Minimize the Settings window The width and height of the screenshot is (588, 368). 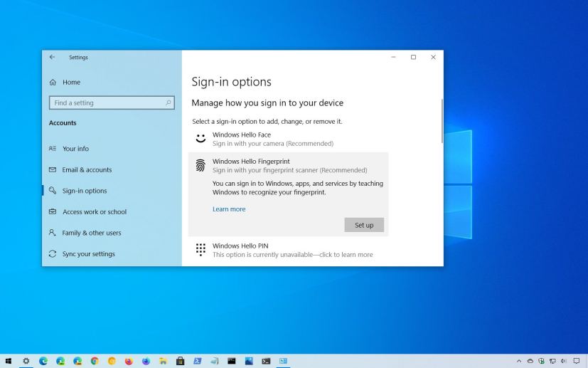click(393, 57)
